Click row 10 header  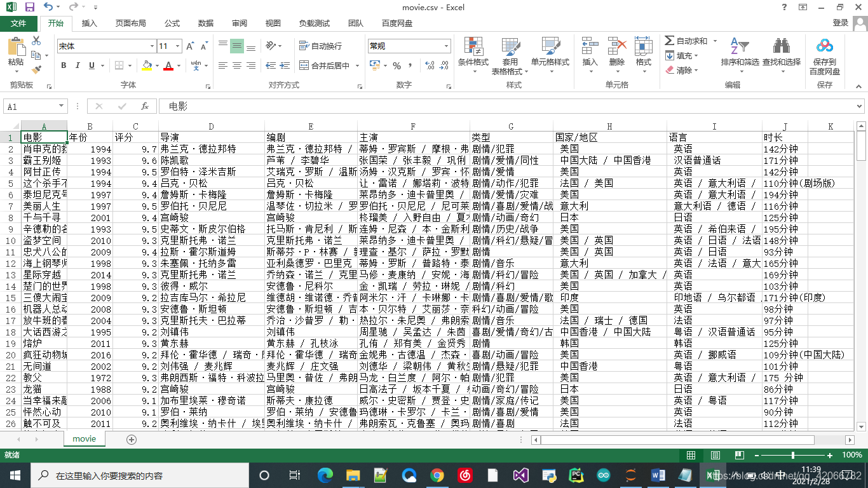click(x=10, y=240)
